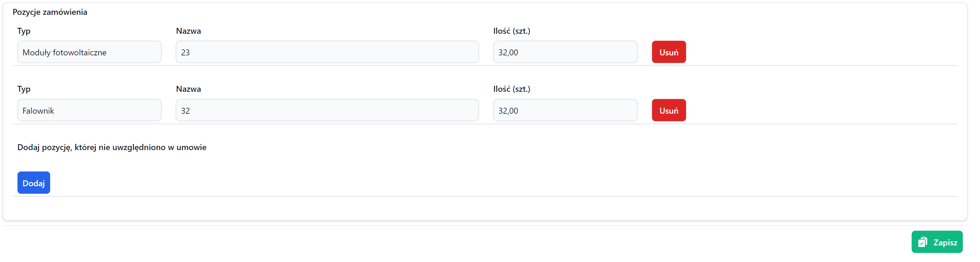Image resolution: width=980 pixels, height=262 pixels.
Task: Click the Ilość (szt.) label in the Falownik row
Action: tap(511, 89)
